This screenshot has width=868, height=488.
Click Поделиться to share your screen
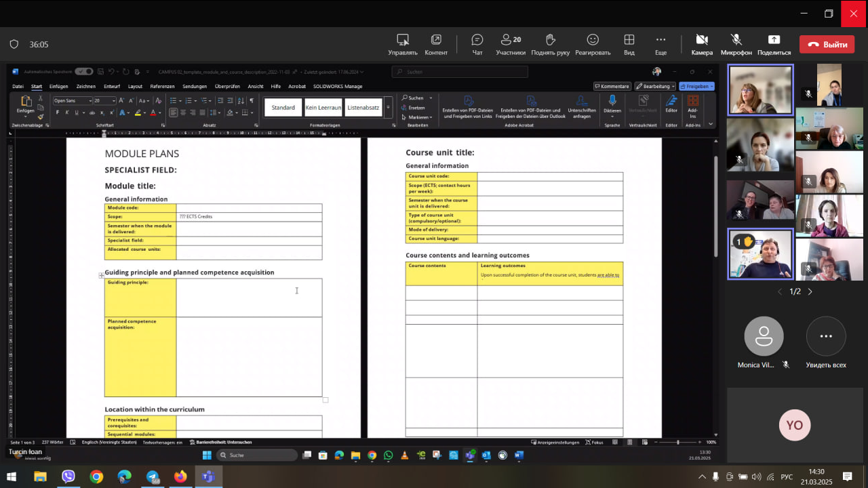[774, 44]
